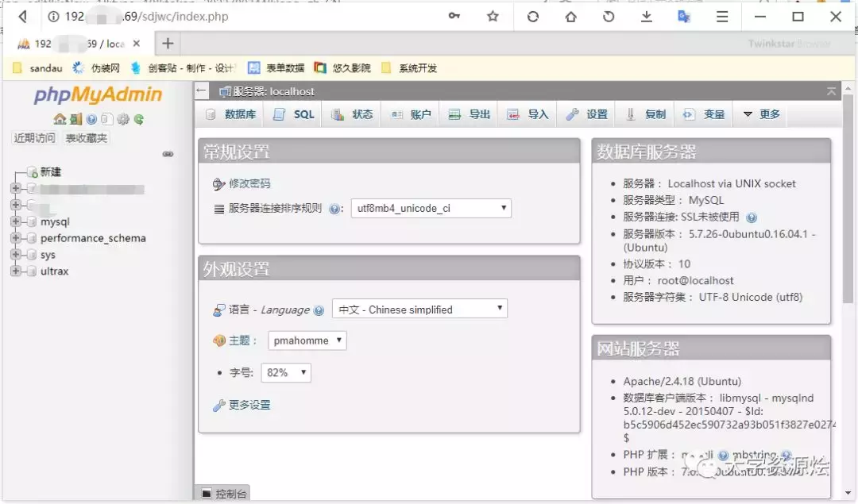Viewport: 858px width, 504px height.
Task: Expand the ultrax database tree node
Action: pos(15,271)
